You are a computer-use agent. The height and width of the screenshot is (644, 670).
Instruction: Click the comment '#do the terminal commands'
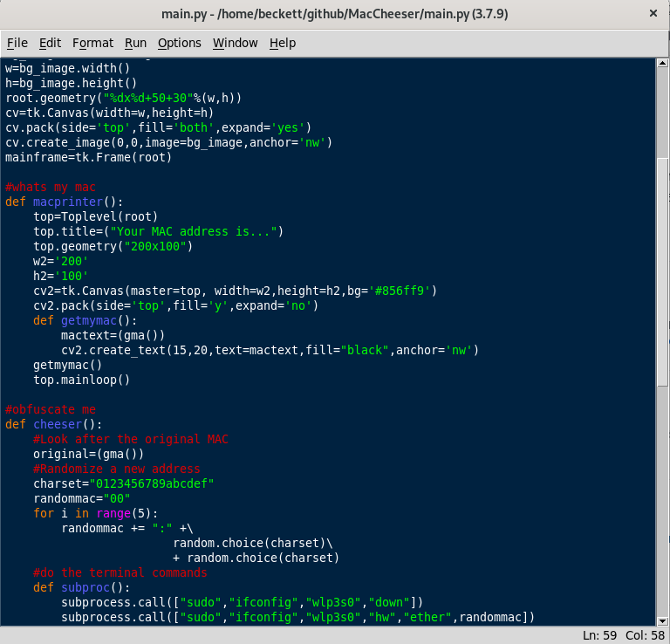[120, 573]
